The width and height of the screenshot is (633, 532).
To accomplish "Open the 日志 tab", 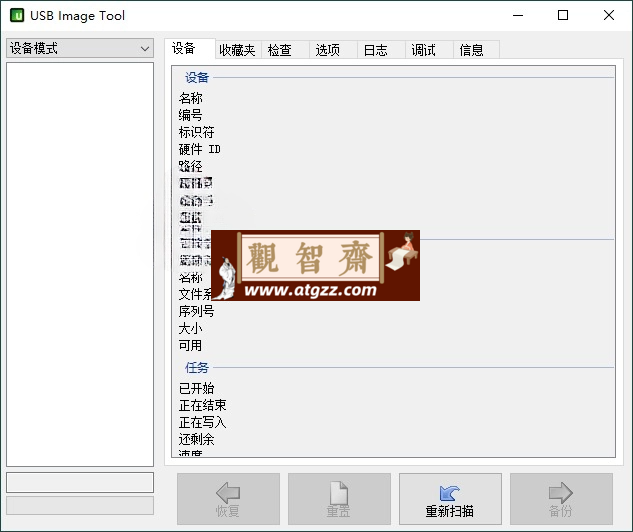I will pos(381,50).
